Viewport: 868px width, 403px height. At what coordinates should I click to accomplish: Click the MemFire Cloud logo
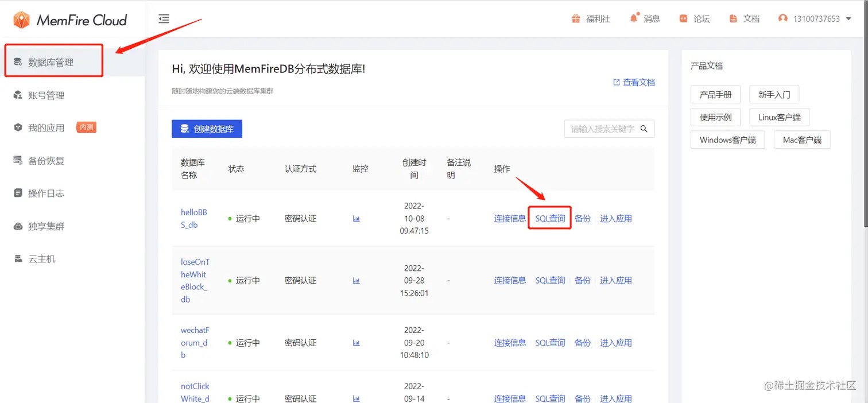pyautogui.click(x=69, y=20)
